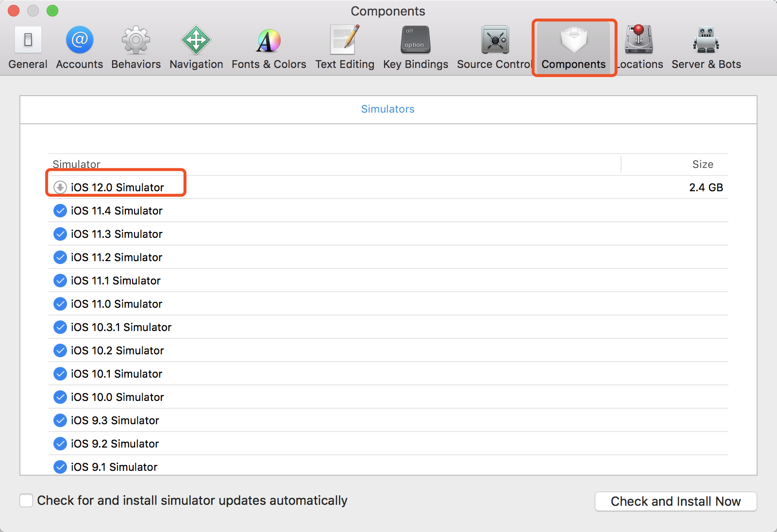This screenshot has height=532, width=777.
Task: Open the Navigation preferences icon
Action: click(x=196, y=40)
